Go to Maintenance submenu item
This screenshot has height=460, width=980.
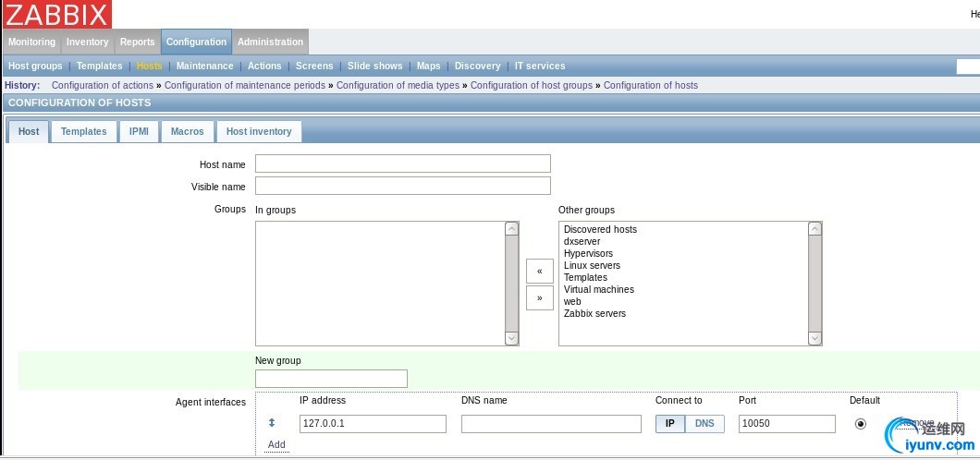pos(204,67)
